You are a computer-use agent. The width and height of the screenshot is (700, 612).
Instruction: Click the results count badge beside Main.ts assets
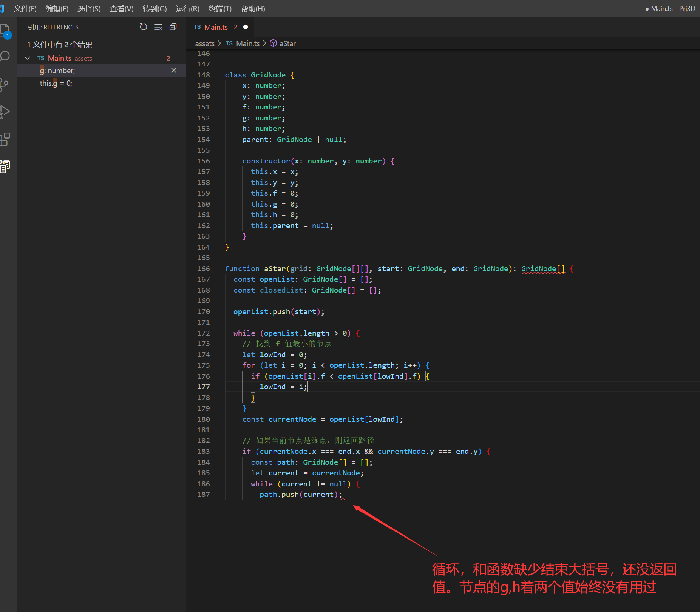(168, 58)
